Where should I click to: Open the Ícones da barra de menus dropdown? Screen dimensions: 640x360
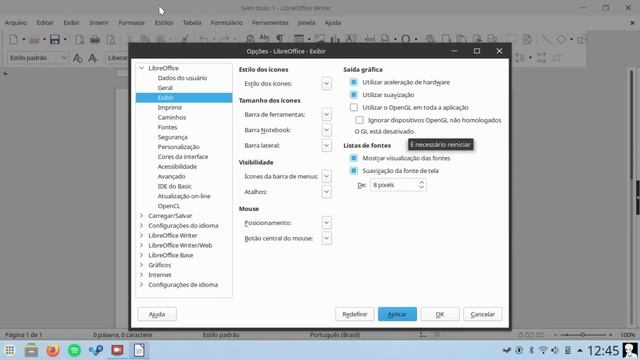pyautogui.click(x=326, y=176)
